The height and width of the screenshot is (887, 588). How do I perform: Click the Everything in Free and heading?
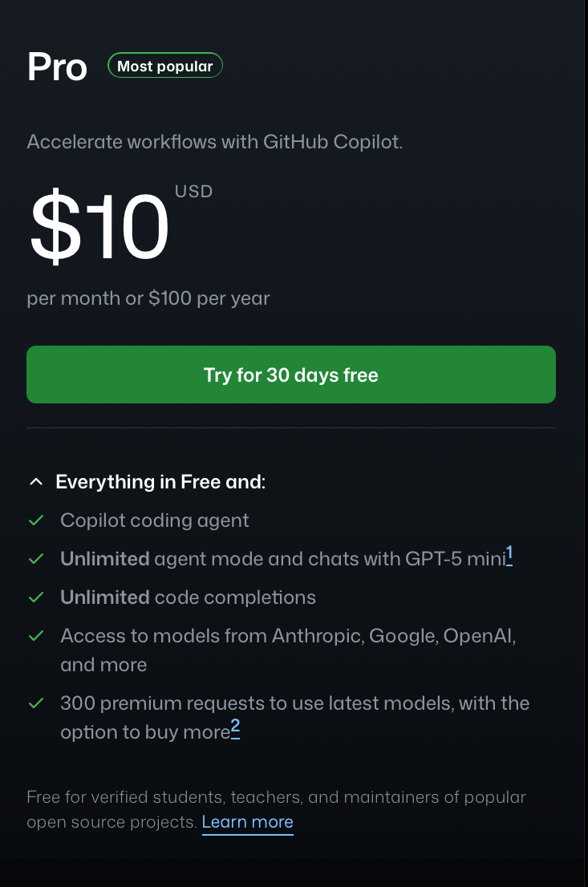160,482
